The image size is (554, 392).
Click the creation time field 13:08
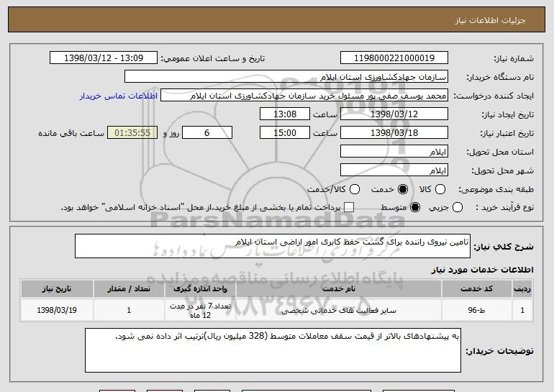285,114
